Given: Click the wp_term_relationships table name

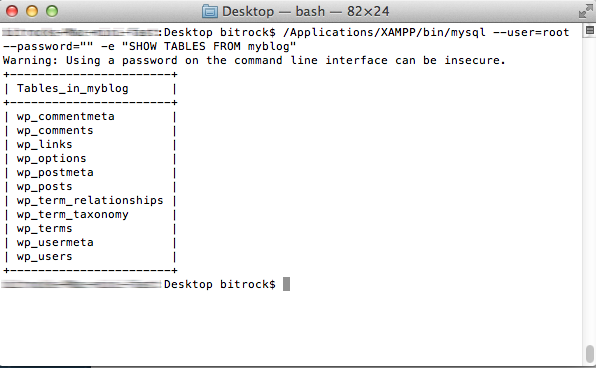Looking at the screenshot, I should (90, 200).
